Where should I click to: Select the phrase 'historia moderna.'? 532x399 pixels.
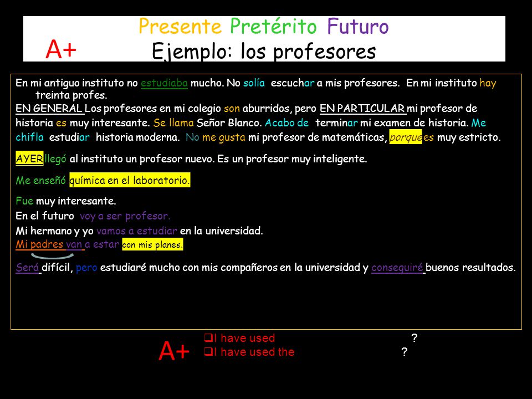pos(138,137)
